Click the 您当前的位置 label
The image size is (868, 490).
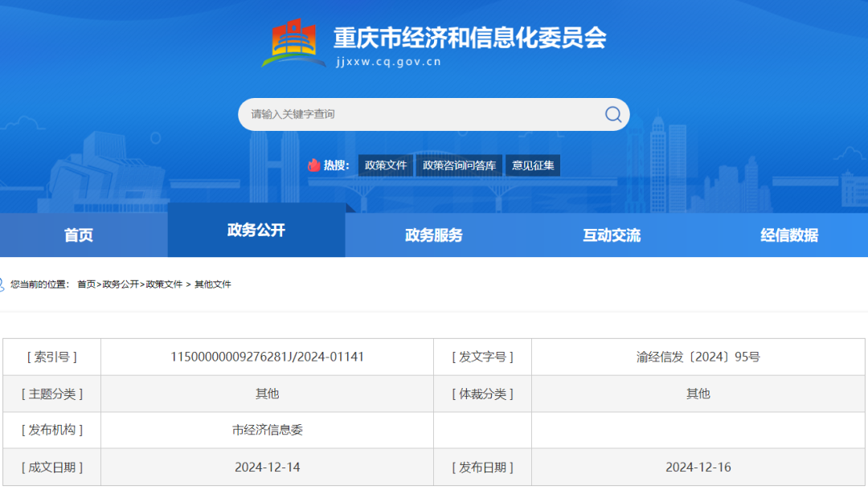(x=40, y=284)
